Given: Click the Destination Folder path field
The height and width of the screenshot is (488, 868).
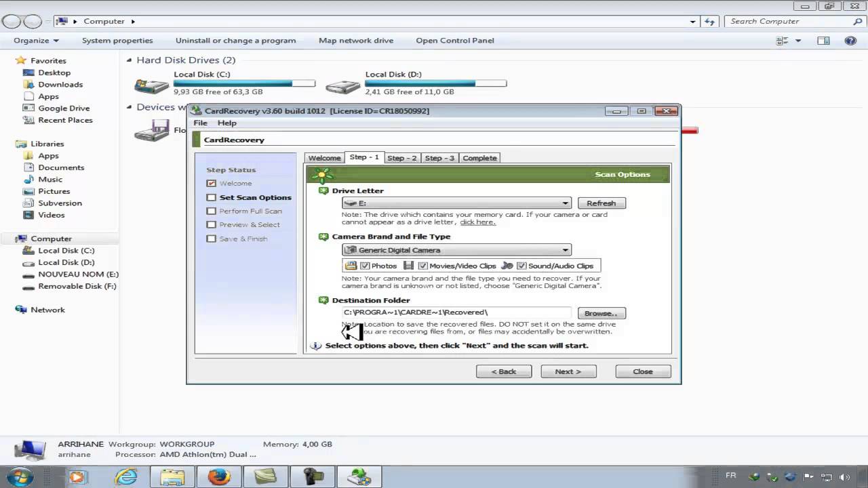Looking at the screenshot, I should [x=456, y=312].
